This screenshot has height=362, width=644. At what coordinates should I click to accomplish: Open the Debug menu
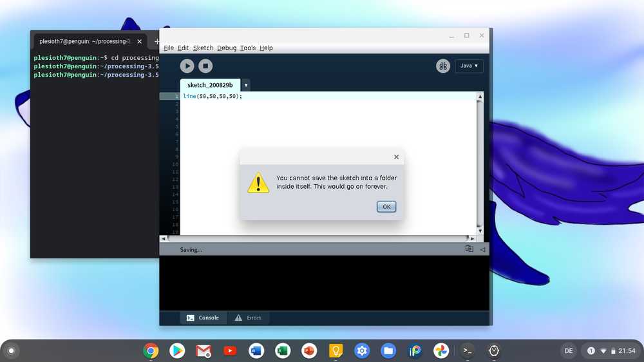pos(227,48)
